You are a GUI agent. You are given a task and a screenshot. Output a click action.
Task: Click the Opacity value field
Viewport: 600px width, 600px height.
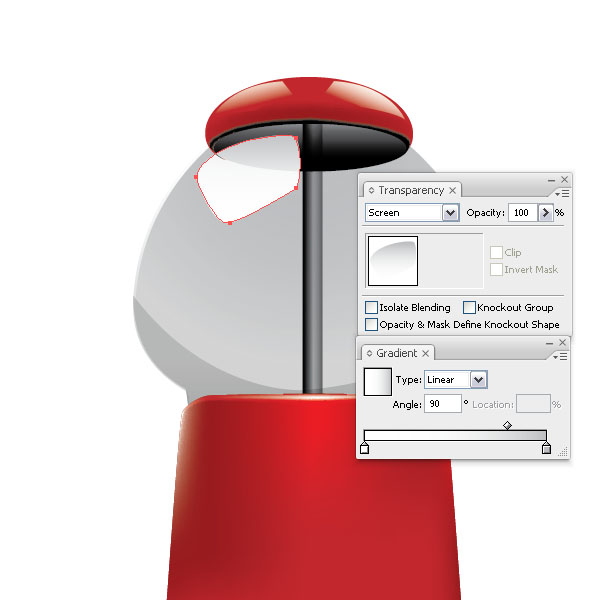523,213
